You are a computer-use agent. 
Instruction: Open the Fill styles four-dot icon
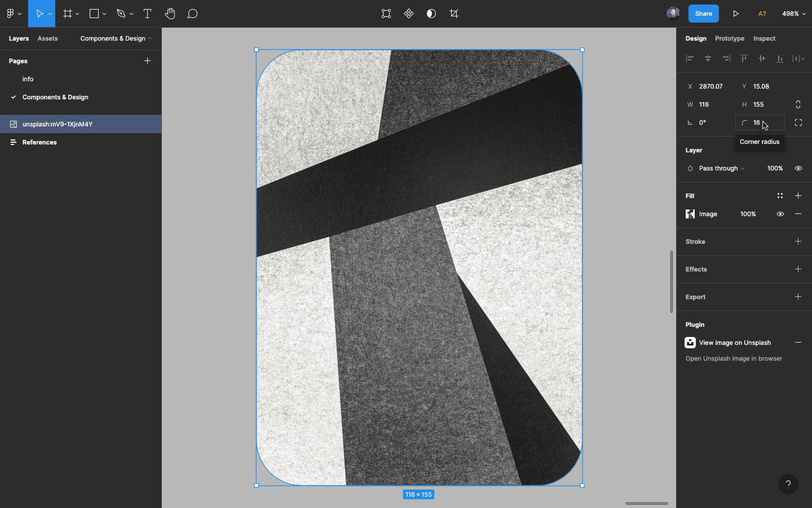pyautogui.click(x=780, y=196)
